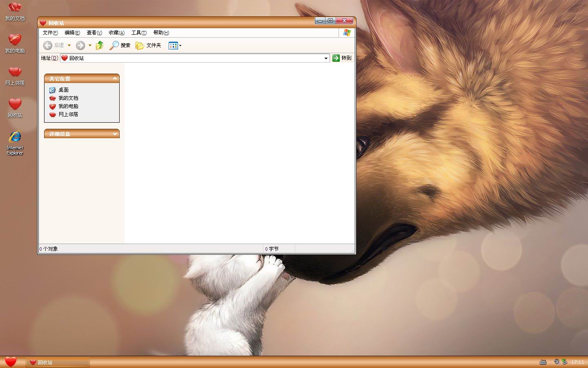
Task: Open 我的电脑 desktop icon
Action: click(15, 43)
